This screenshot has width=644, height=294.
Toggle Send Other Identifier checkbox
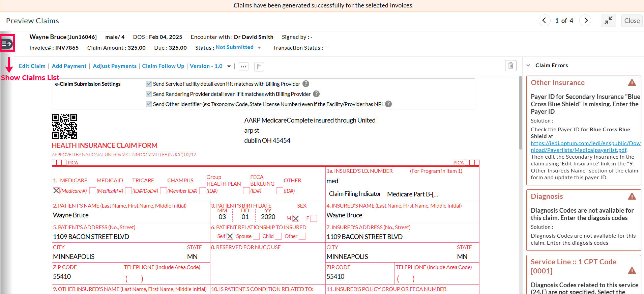[x=149, y=104]
